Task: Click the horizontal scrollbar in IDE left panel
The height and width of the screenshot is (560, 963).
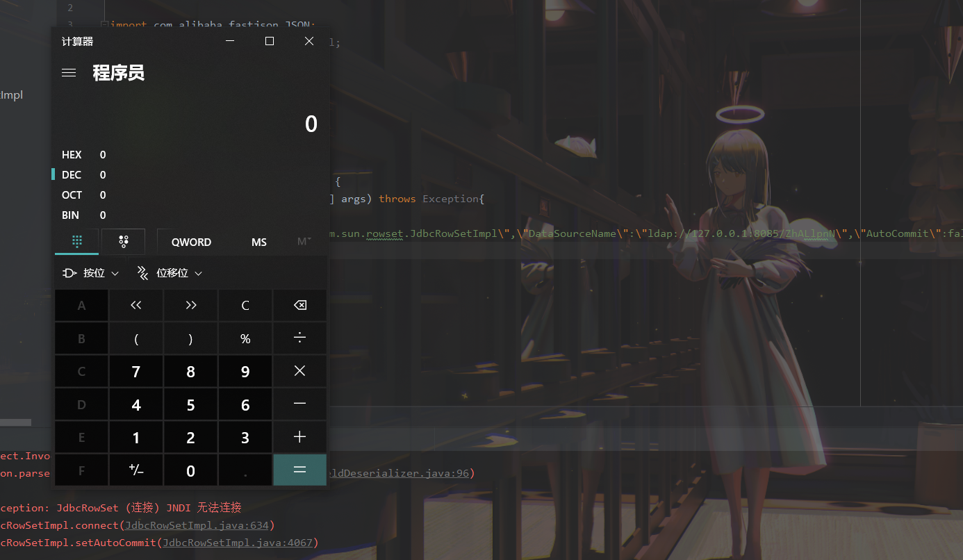Action: click(x=15, y=422)
